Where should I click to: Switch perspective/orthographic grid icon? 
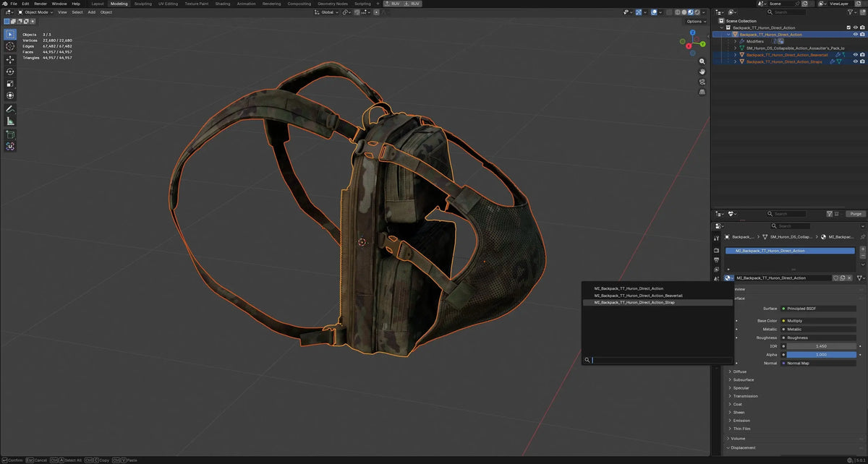click(x=702, y=92)
